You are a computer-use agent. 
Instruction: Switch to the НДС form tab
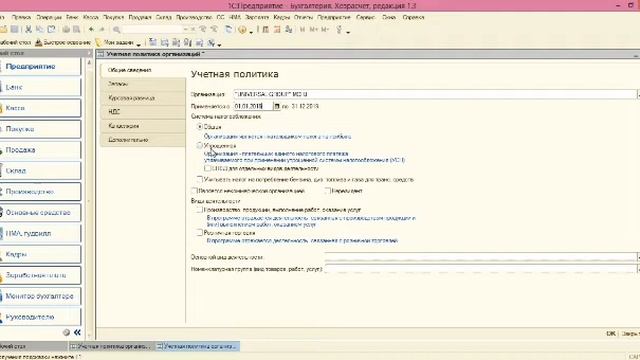[x=142, y=112]
